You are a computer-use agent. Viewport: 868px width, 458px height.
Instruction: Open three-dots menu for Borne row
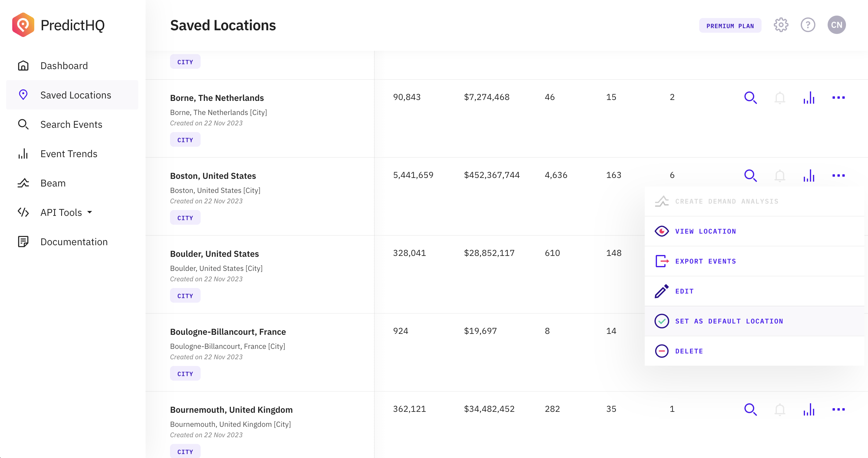(838, 98)
